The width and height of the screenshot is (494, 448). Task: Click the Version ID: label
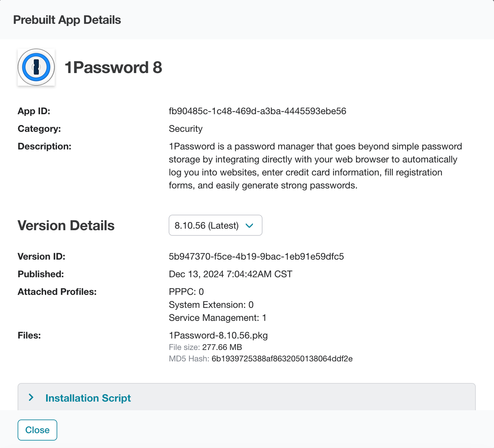tap(42, 256)
